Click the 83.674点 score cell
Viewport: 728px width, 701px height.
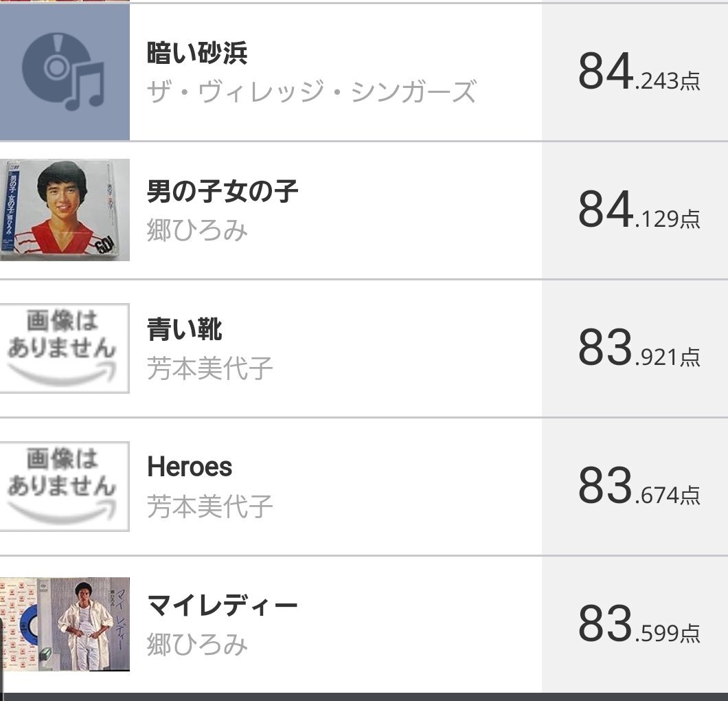coord(635,487)
